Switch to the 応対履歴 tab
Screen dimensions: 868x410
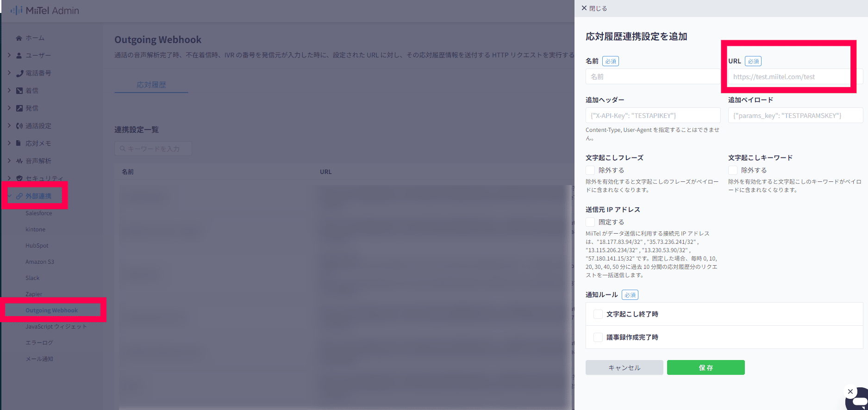(x=151, y=85)
